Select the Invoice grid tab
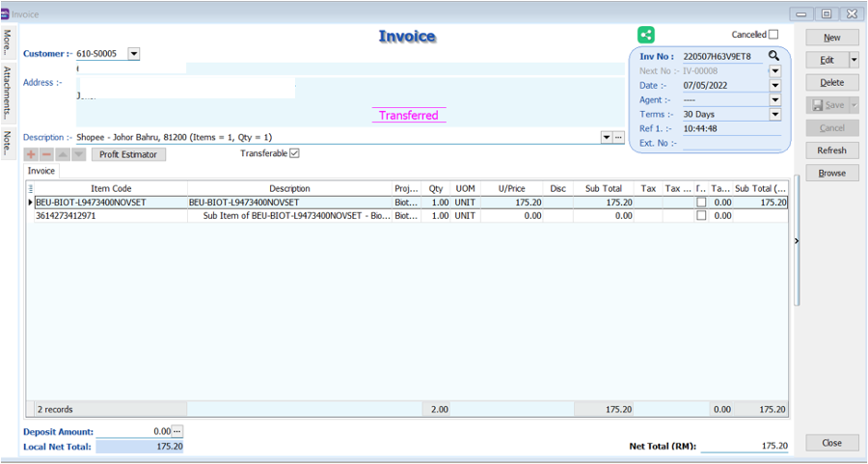Image resolution: width=868 pixels, height=464 pixels. [x=41, y=171]
